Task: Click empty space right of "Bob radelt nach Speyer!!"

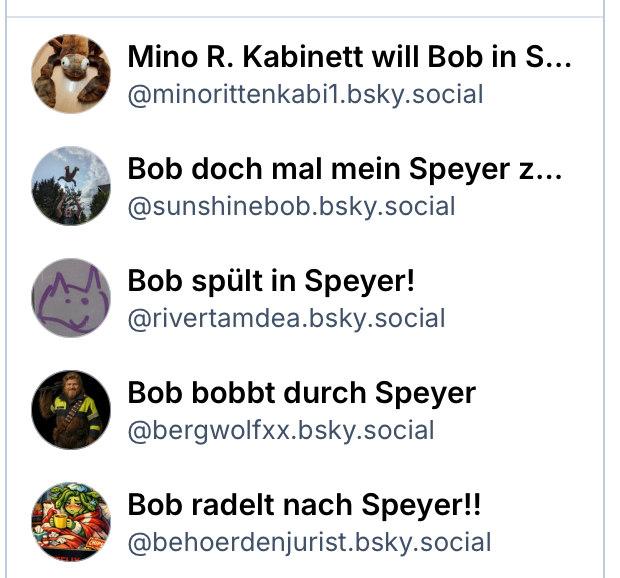Action: click(x=545, y=505)
